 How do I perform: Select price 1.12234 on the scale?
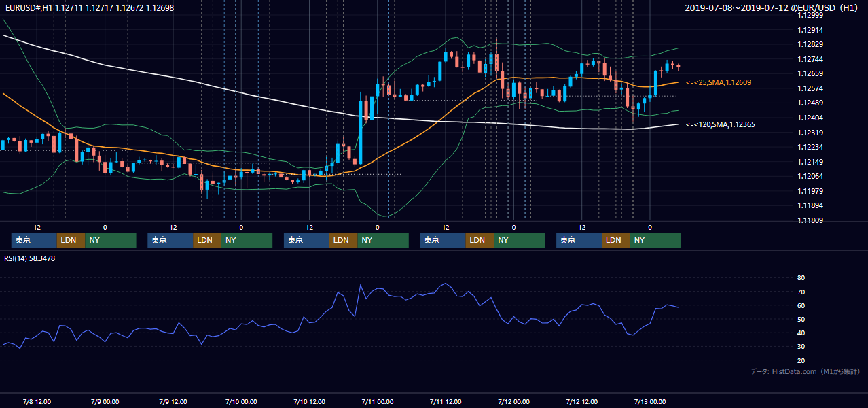point(809,147)
